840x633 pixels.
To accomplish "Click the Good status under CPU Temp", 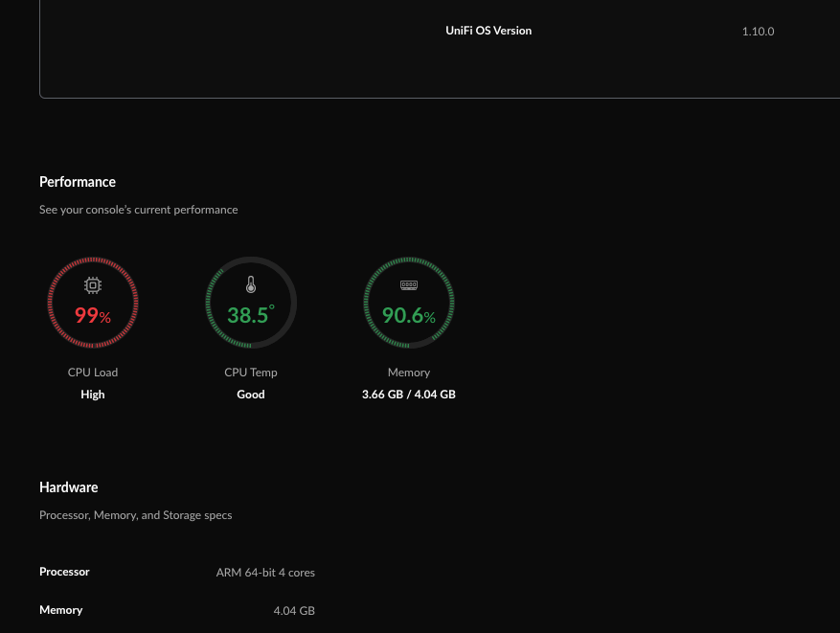I will point(251,395).
